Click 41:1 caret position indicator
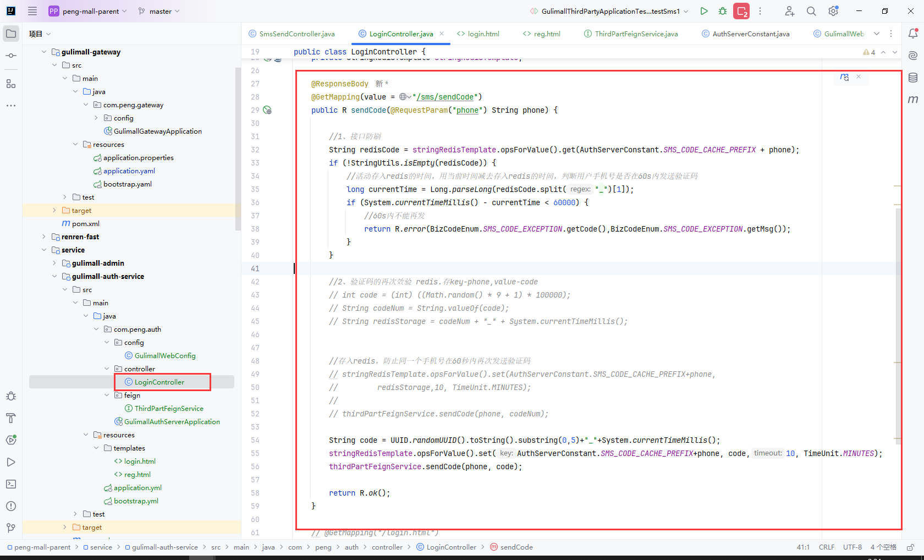Viewport: 924px width, 560px height. [x=803, y=547]
